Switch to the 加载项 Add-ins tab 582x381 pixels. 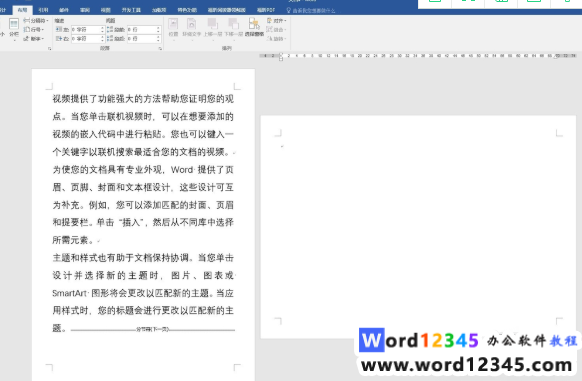click(x=159, y=10)
